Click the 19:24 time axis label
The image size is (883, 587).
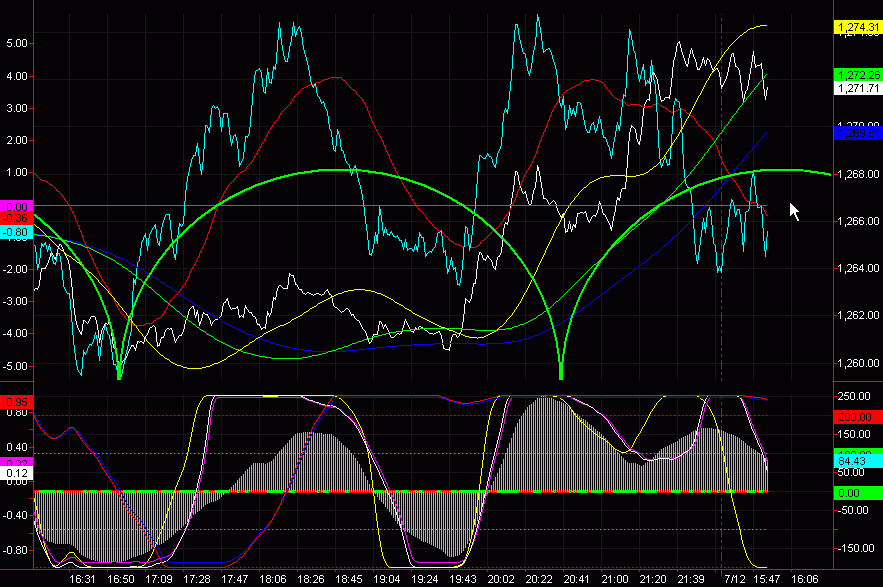(425, 579)
